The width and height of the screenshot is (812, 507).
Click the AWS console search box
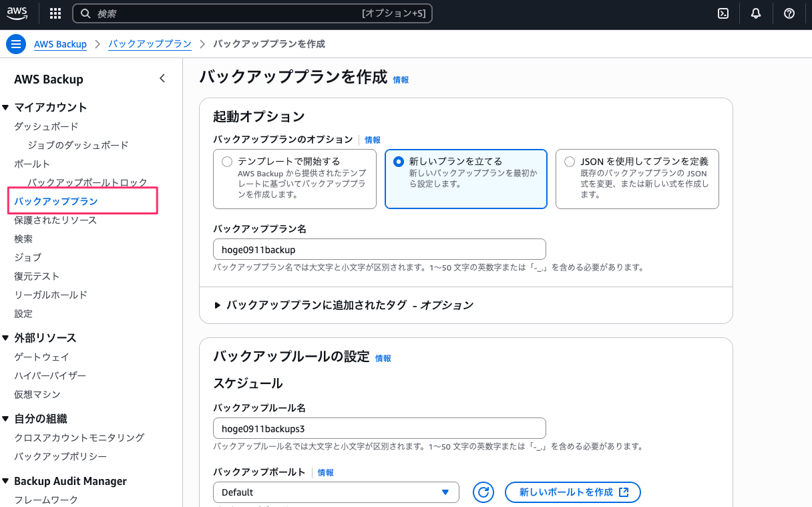pyautogui.click(x=252, y=13)
